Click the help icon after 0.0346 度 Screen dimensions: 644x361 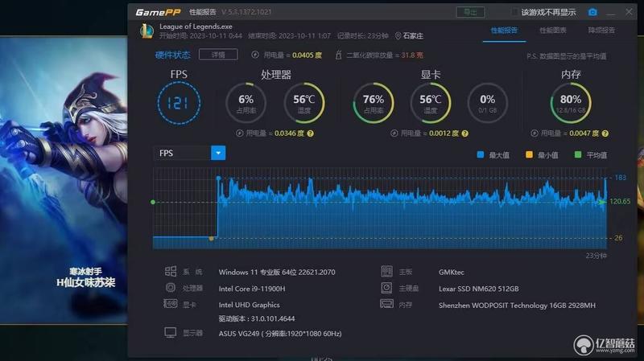311,133
